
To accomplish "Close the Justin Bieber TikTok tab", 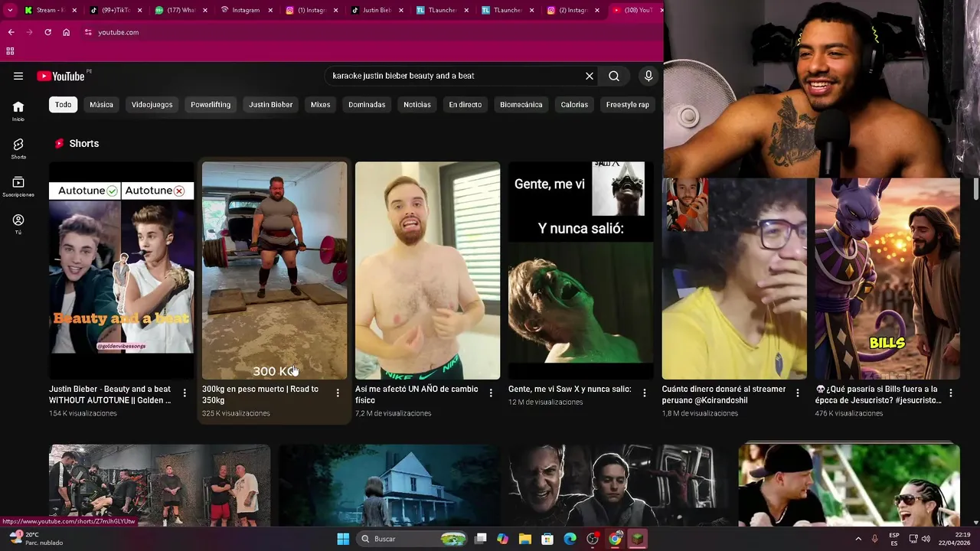I will [401, 10].
